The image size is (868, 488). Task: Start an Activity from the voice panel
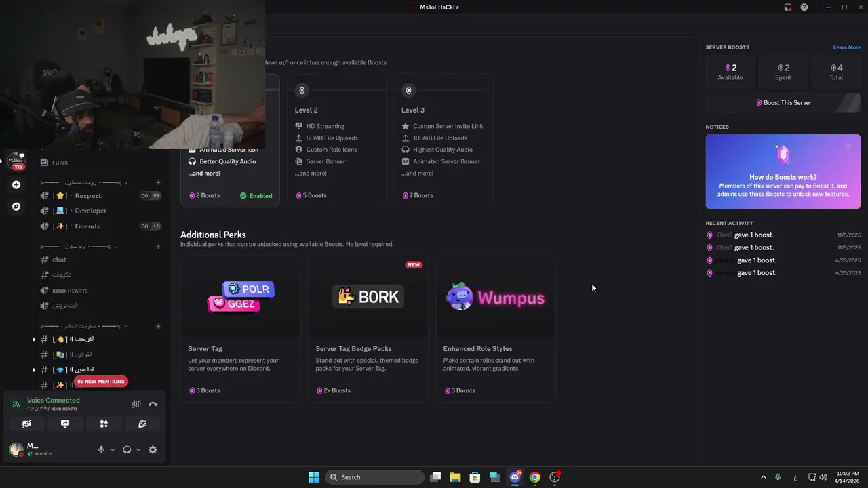104,424
